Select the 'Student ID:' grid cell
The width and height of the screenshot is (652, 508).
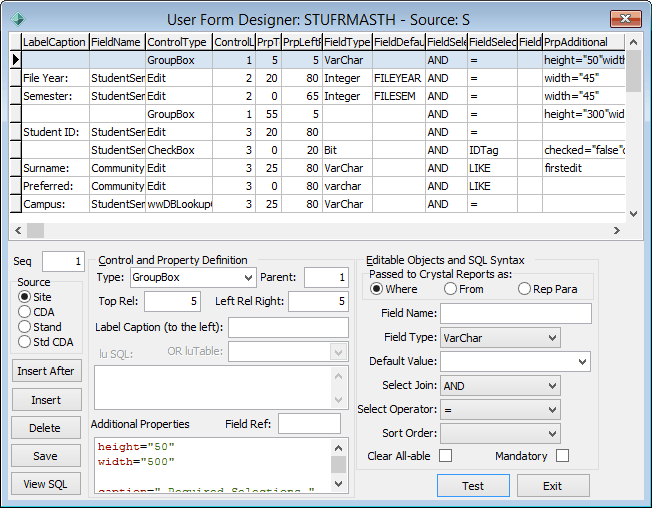tap(55, 132)
